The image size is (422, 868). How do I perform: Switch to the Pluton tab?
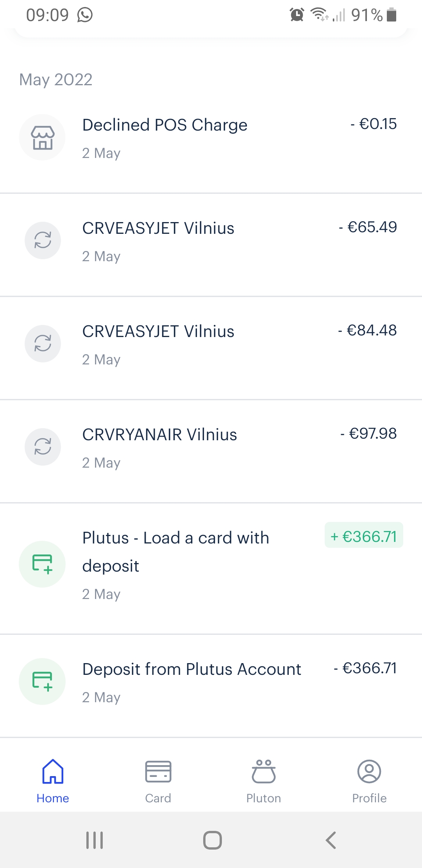pos(264,781)
